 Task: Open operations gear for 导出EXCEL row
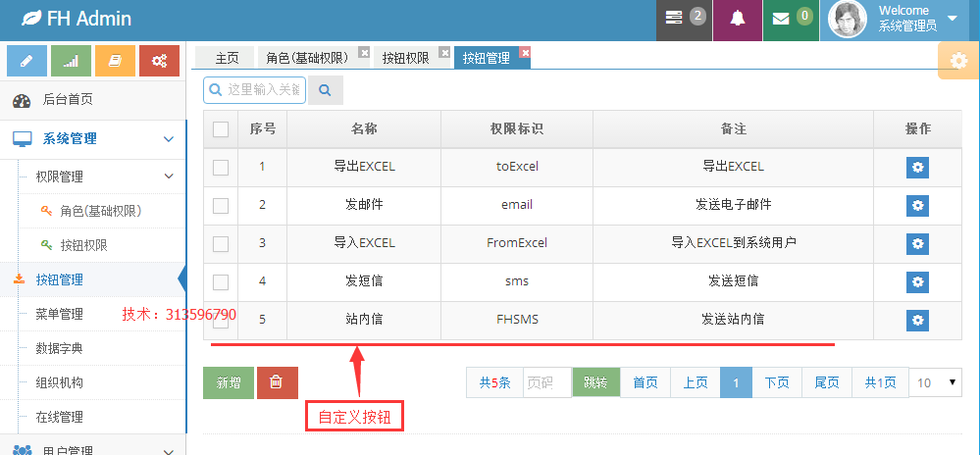tap(917, 167)
